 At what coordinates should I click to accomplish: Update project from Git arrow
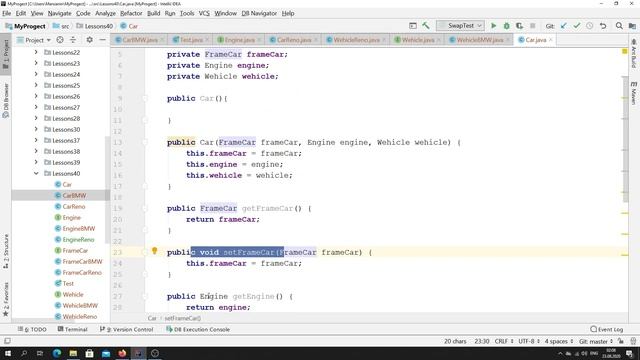[x=564, y=26]
